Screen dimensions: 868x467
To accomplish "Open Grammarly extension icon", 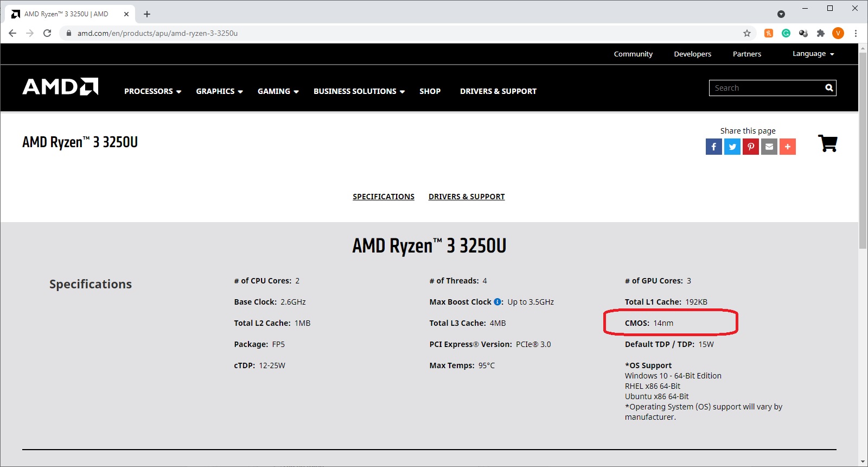I will pyautogui.click(x=786, y=33).
